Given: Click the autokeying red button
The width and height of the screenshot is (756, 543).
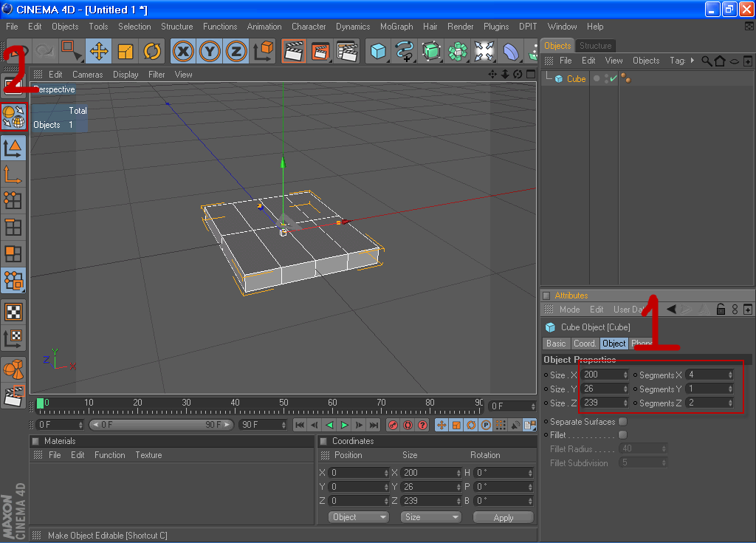Looking at the screenshot, I should (x=408, y=425).
